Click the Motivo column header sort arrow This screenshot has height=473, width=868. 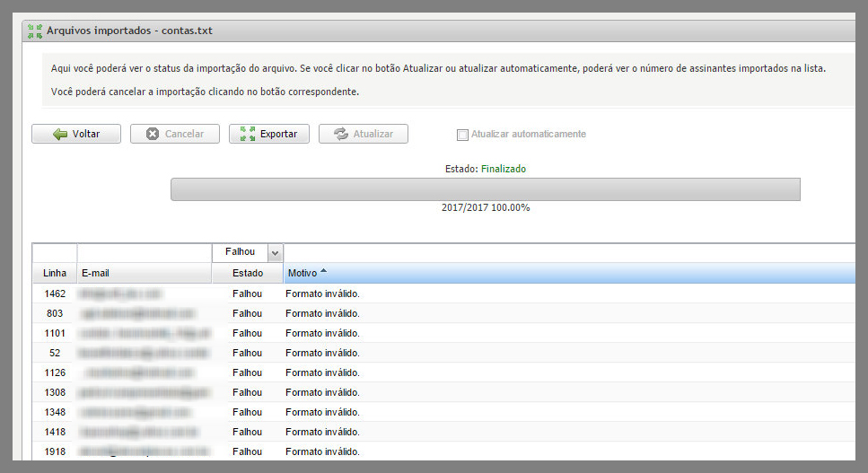point(324,271)
